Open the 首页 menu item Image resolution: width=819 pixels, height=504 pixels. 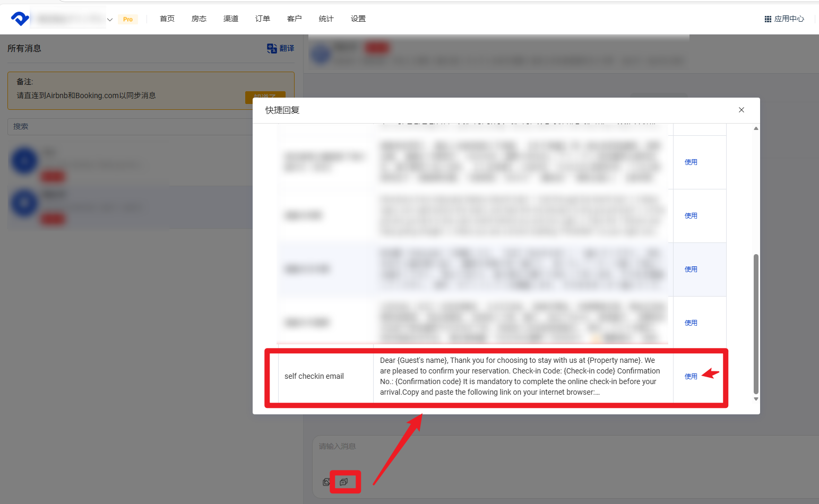167,19
